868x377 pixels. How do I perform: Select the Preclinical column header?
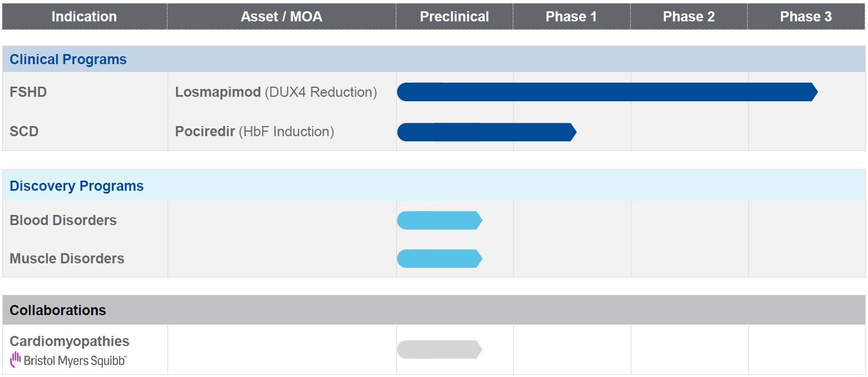454,17
